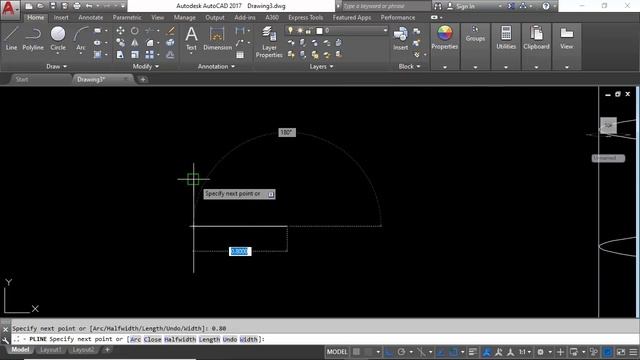Toggle Polar Tracking in status bar
Image resolution: width=640 pixels, height=360 pixels.
tap(402, 352)
